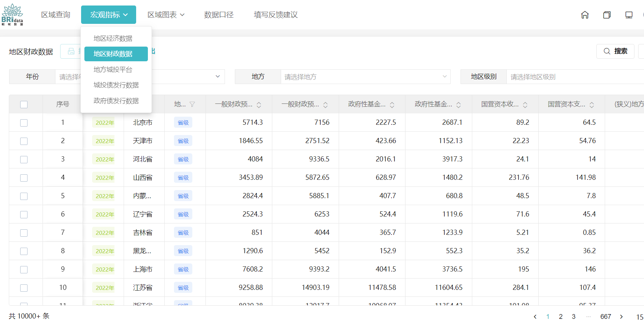Select checkbox for row 6 辽宁省
Image resolution: width=644 pixels, height=324 pixels.
(x=24, y=215)
